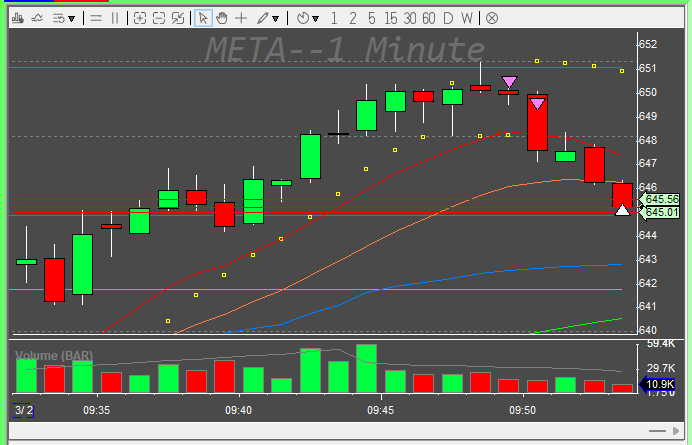Switch to daily (D) timeframe
692x445 pixels.
[x=448, y=19]
